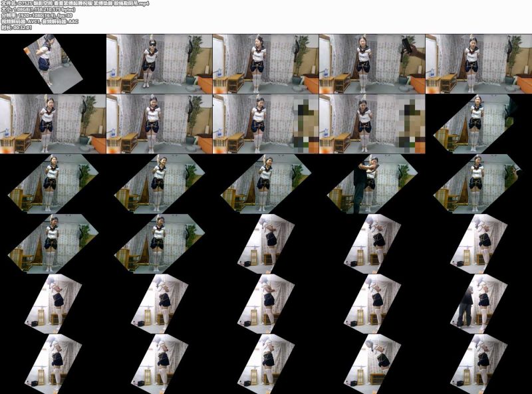Viewport: 532px width, 394px height.
Task: Select the top-row thumbnail with the black eye mask
Action: [x=159, y=64]
